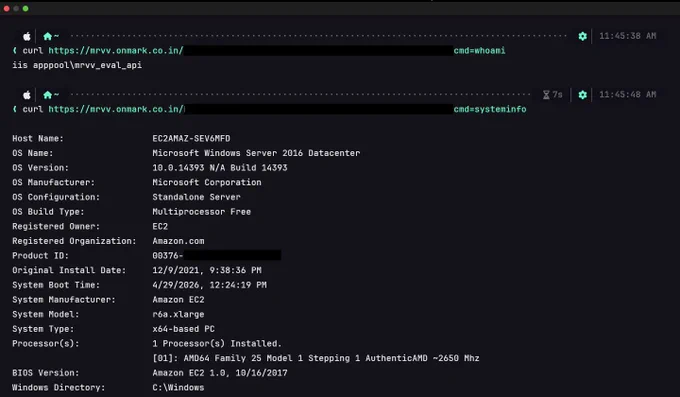Click the OS Configuration: label
Image resolution: width=680 pixels, height=397 pixels.
tap(56, 197)
